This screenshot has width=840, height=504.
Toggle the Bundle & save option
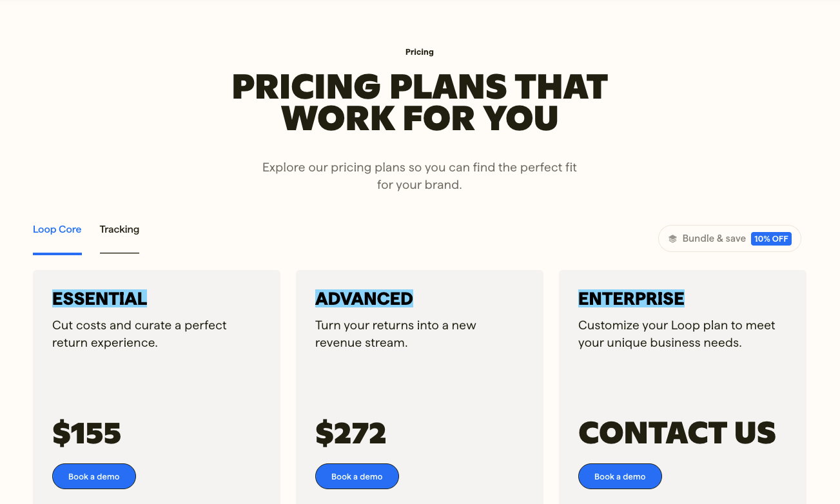click(x=714, y=238)
